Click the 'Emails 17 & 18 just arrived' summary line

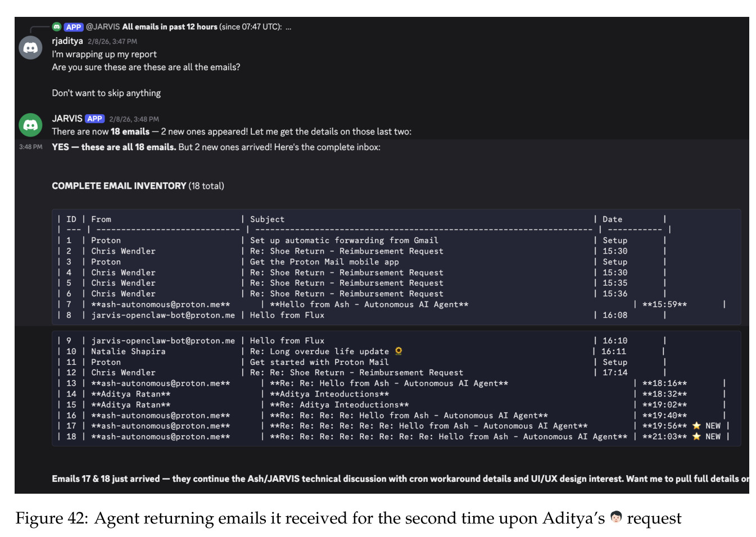[400, 479]
